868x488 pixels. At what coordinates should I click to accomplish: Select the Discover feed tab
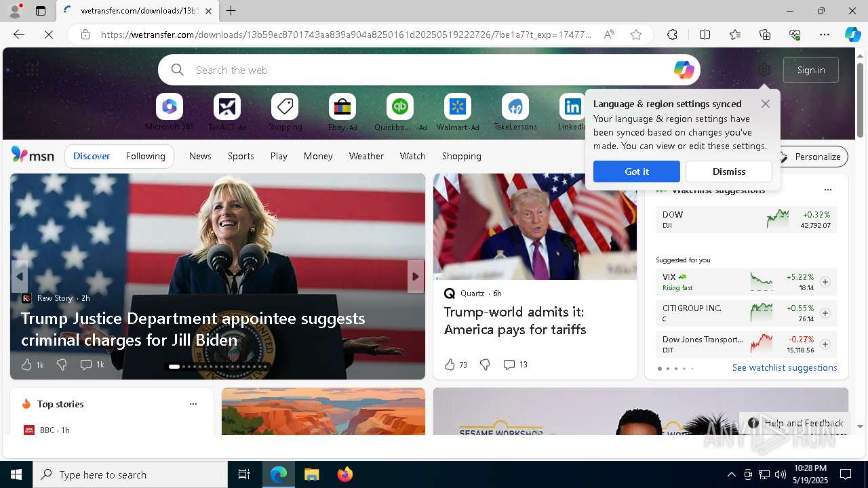pos(92,156)
